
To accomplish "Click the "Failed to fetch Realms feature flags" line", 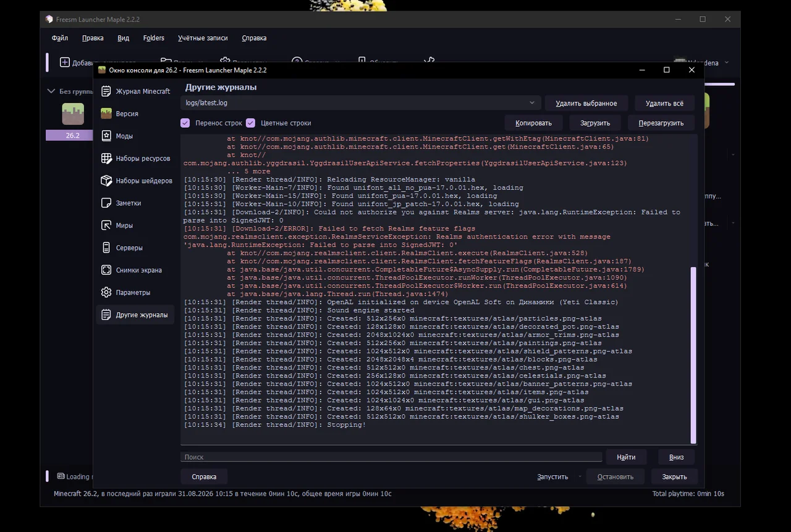I will 329,229.
